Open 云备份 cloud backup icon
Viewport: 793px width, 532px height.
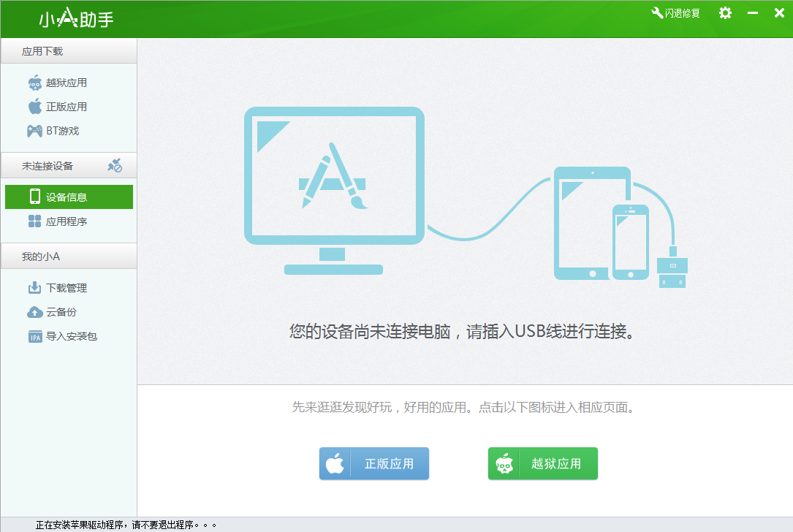coord(35,312)
